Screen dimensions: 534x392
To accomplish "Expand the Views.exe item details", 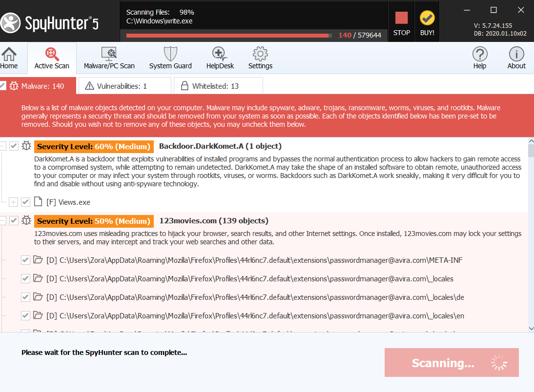I will 13,202.
